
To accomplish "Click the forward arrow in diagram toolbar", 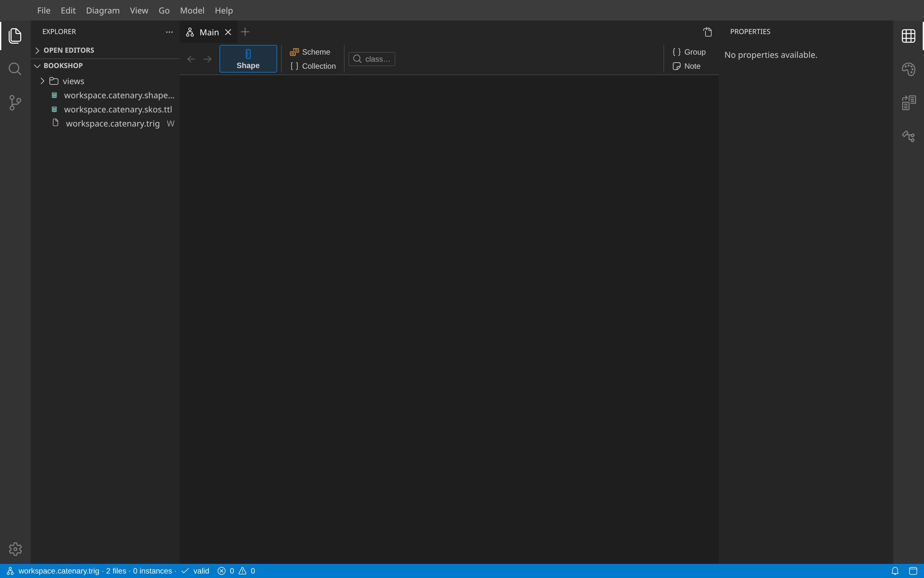I will [x=207, y=59].
